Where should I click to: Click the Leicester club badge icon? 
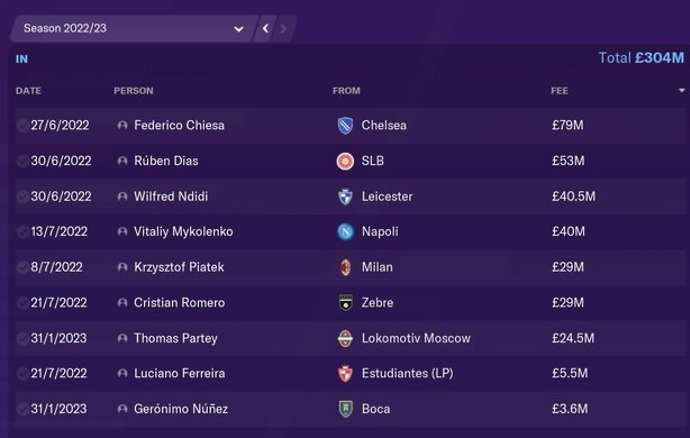pyautogui.click(x=345, y=197)
